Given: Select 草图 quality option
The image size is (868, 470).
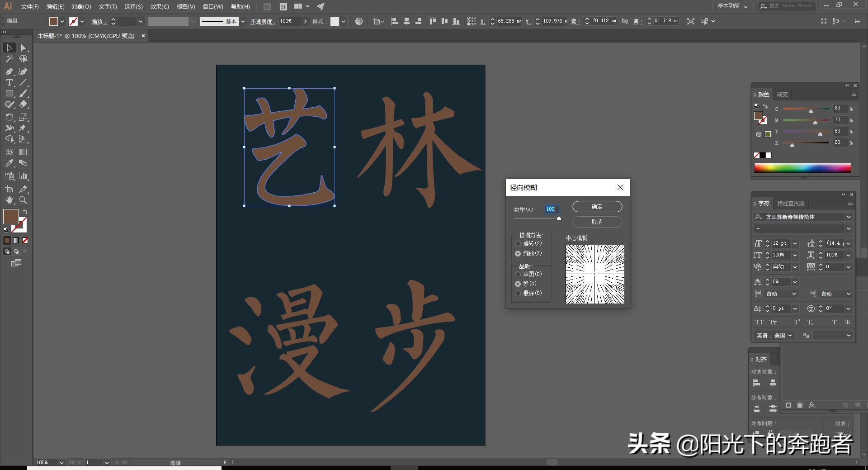Looking at the screenshot, I should click(518, 274).
